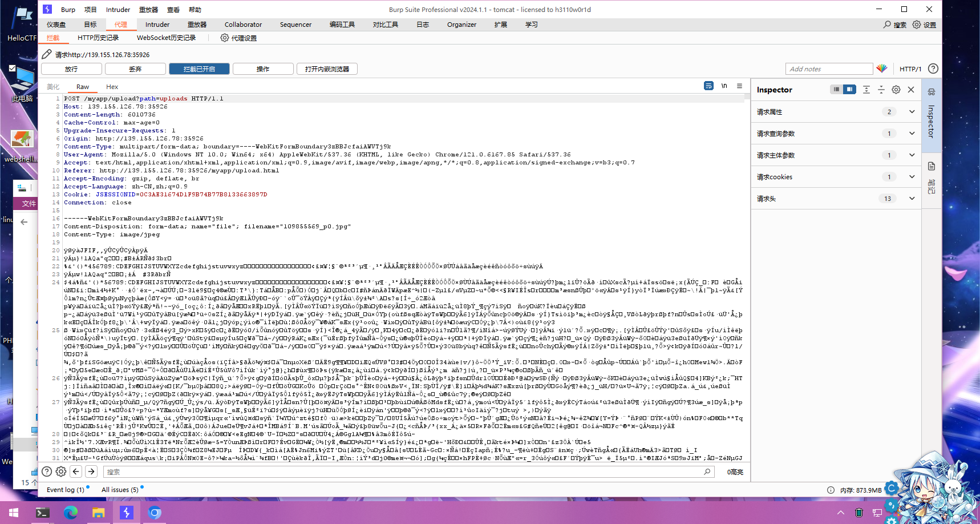Click the rainbow highlight color picker
980x524 pixels.
pyautogui.click(x=882, y=68)
